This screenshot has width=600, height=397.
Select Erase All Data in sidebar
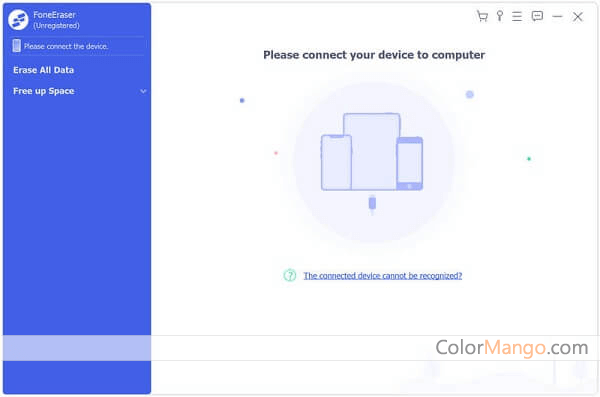(x=44, y=70)
